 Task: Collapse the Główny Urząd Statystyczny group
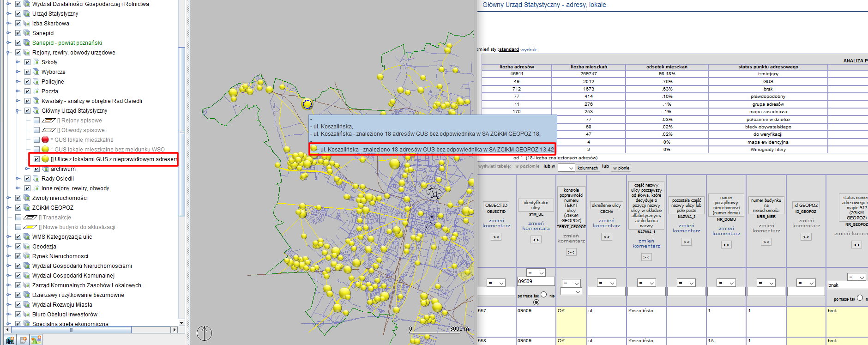click(18, 111)
